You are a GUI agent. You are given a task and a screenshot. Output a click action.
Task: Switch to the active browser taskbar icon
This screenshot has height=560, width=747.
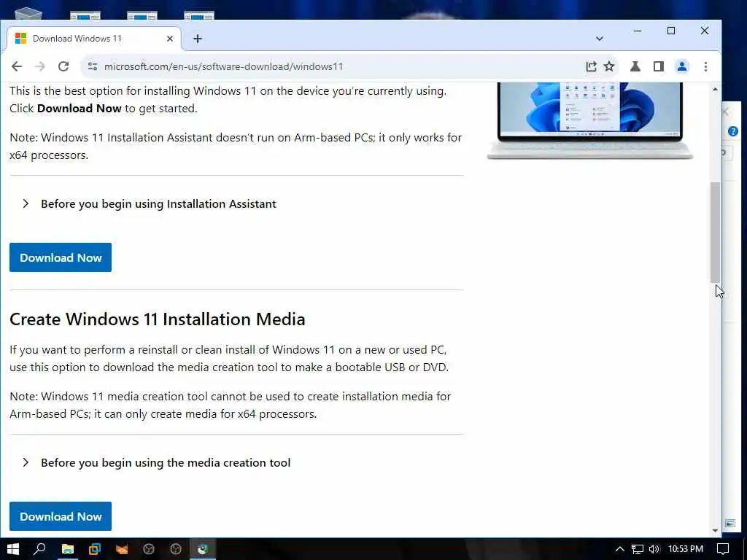click(203, 549)
